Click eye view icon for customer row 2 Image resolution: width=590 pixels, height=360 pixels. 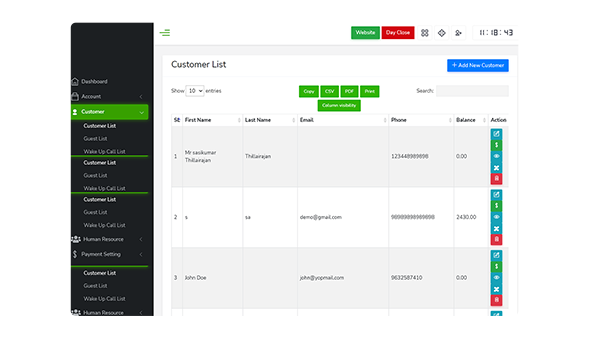(x=496, y=217)
